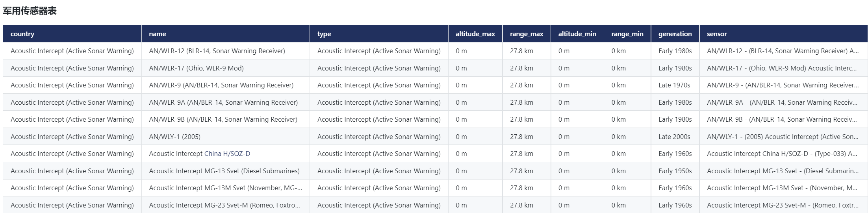Select the AN/WLR-12 (BLR-14) name cell
Image resolution: width=868 pixels, height=213 pixels.
coord(217,51)
